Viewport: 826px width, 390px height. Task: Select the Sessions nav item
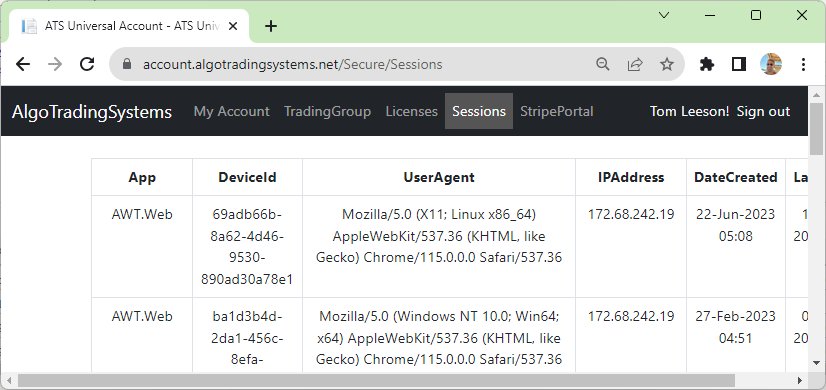point(479,111)
